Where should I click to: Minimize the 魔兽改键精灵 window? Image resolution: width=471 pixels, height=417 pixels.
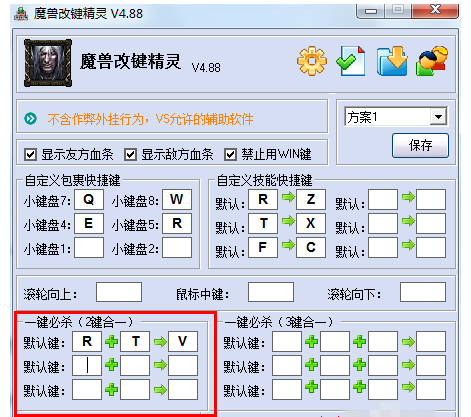click(371, 11)
